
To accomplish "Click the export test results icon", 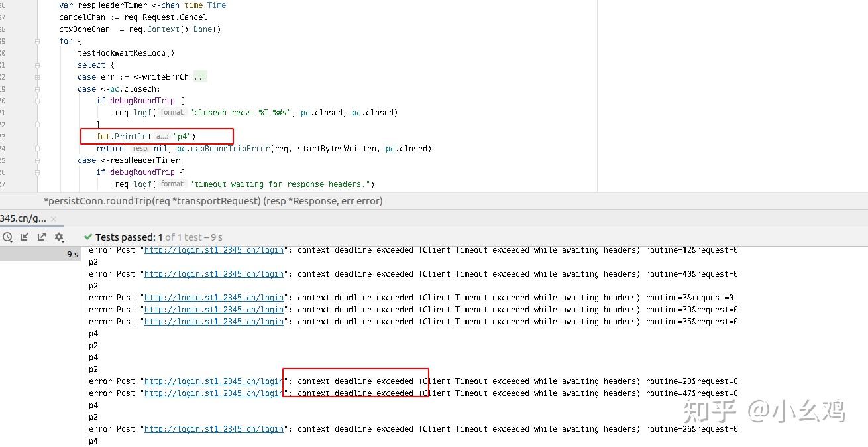I will [41, 237].
